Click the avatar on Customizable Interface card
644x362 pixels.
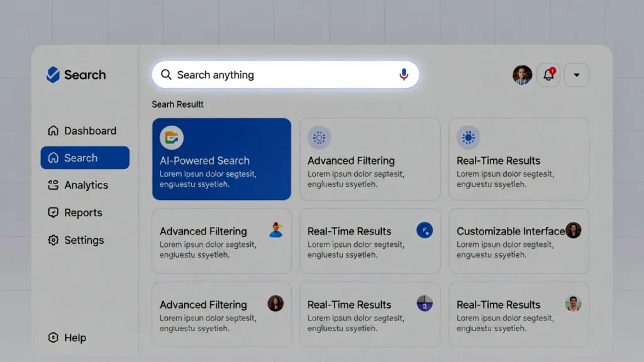point(573,230)
